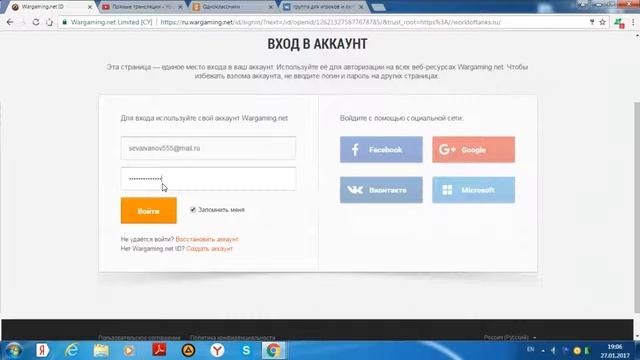Sign in with the Microsoft button
The height and width of the screenshot is (360, 640).
[x=473, y=190]
